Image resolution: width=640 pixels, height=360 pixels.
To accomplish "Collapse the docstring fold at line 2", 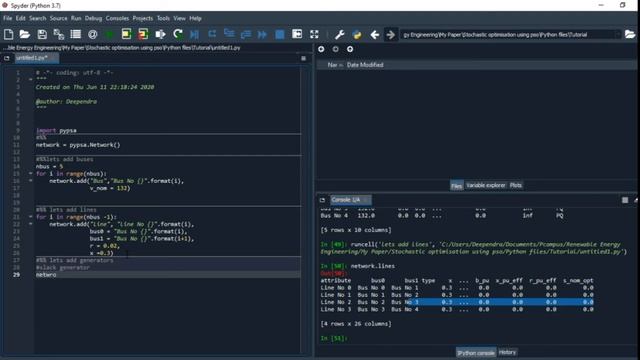I will pyautogui.click(x=31, y=80).
